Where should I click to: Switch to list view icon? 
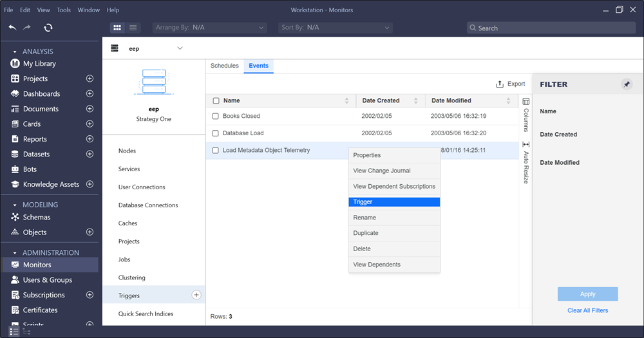(x=133, y=28)
